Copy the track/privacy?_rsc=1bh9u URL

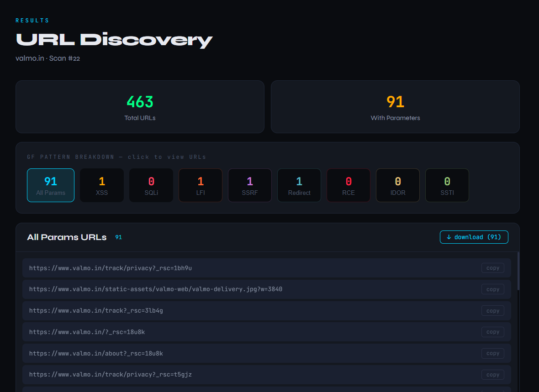[x=492, y=268]
